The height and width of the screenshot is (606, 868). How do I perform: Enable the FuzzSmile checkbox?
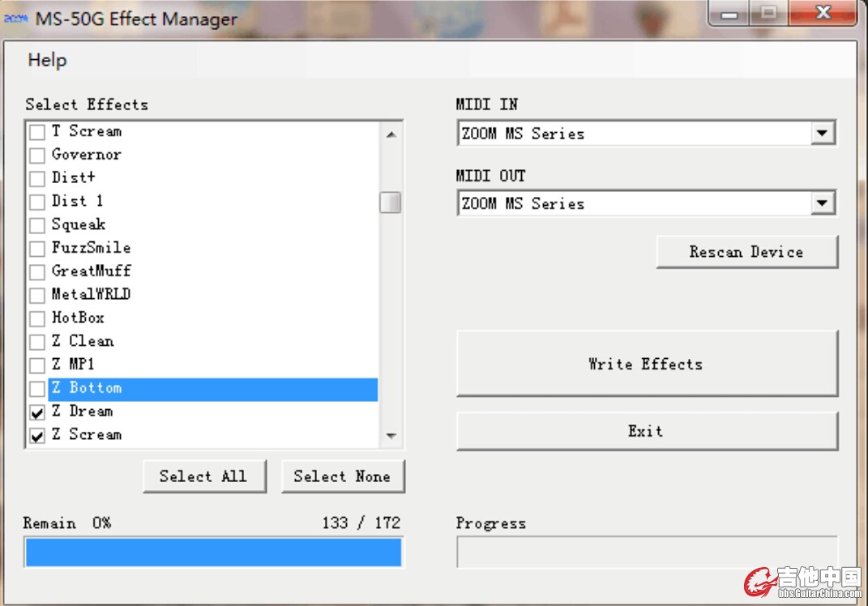[x=37, y=249]
